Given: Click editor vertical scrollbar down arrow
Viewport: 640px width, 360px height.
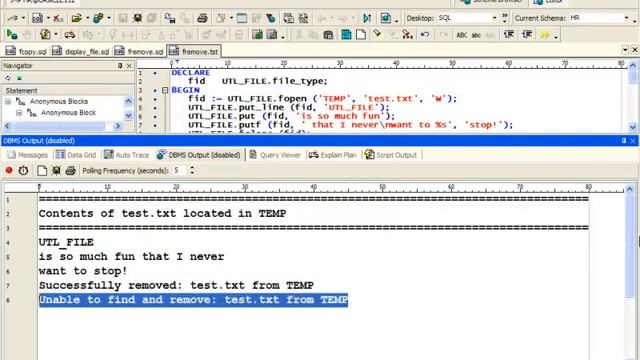Looking at the screenshot, I should pyautogui.click(x=633, y=127).
